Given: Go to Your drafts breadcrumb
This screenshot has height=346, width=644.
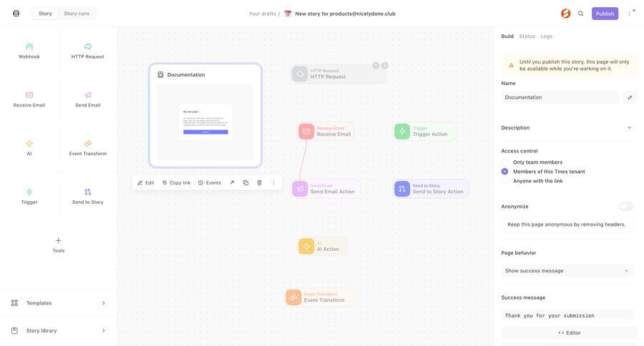Looking at the screenshot, I should pyautogui.click(x=263, y=14).
